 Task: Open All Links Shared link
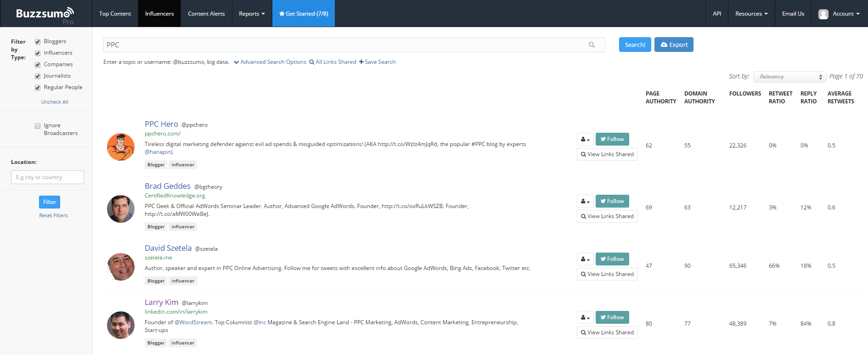pos(333,62)
